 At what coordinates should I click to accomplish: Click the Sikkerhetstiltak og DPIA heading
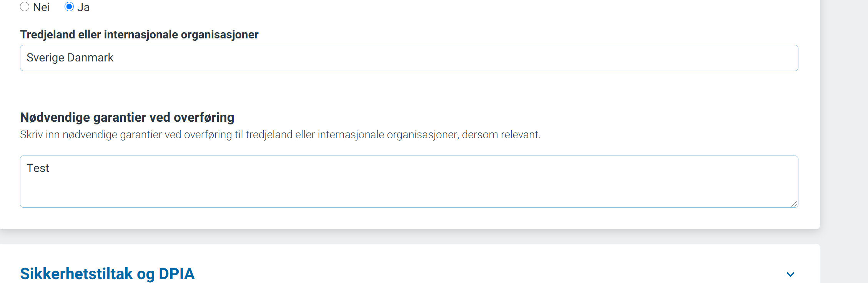click(x=108, y=274)
